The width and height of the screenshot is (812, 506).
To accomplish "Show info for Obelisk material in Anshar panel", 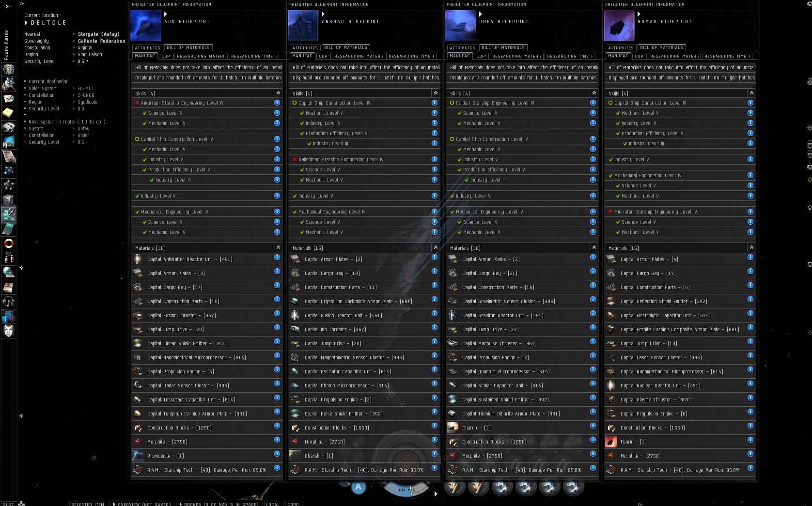I will point(435,454).
